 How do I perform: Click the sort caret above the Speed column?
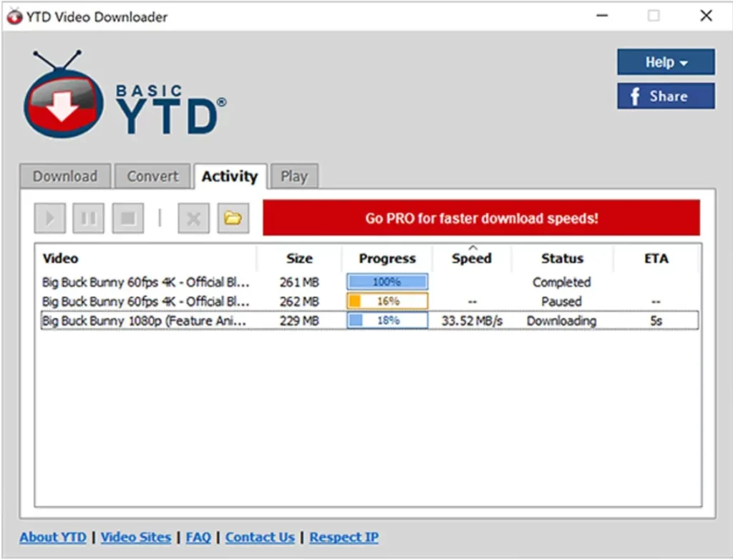coord(472,247)
